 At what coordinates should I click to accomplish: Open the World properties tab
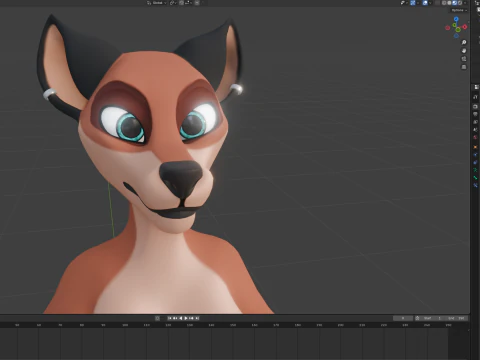(x=475, y=137)
